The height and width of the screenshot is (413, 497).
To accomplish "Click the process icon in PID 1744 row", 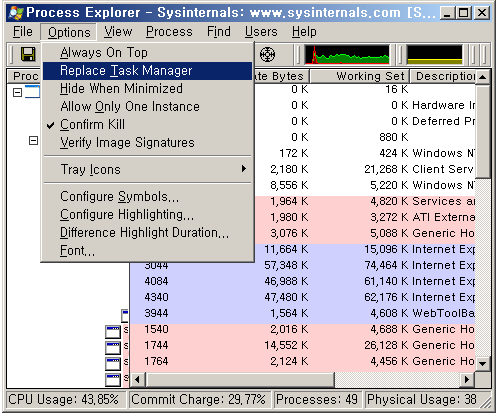I will pyautogui.click(x=113, y=347).
